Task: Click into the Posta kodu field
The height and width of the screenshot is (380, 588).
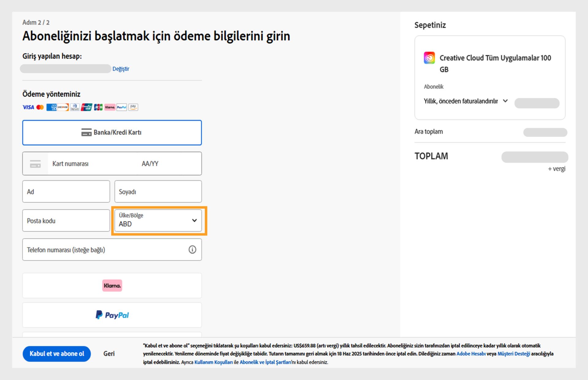Action: tap(66, 221)
